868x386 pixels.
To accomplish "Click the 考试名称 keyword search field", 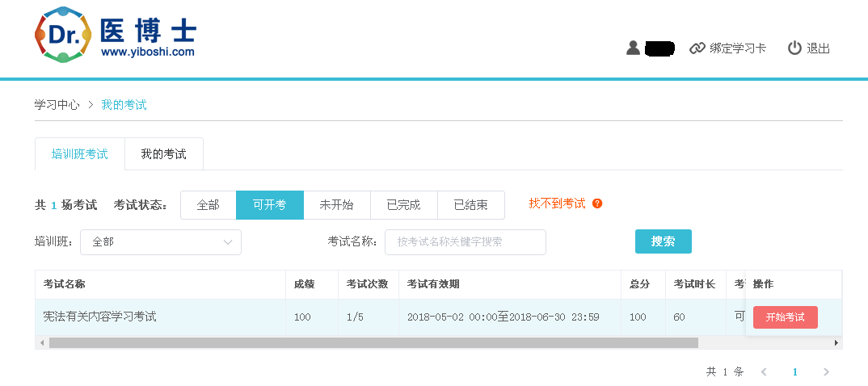I will pyautogui.click(x=465, y=241).
